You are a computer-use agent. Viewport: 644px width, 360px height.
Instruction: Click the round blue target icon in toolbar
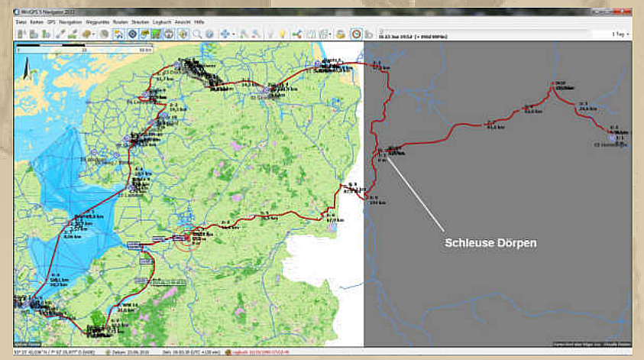coord(132,34)
